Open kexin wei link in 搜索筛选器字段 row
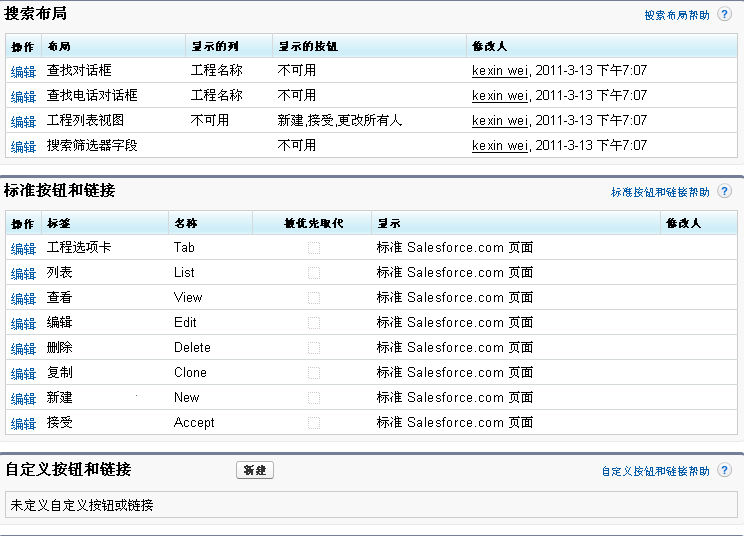Viewport: 744px width, 536px height. 500,146
